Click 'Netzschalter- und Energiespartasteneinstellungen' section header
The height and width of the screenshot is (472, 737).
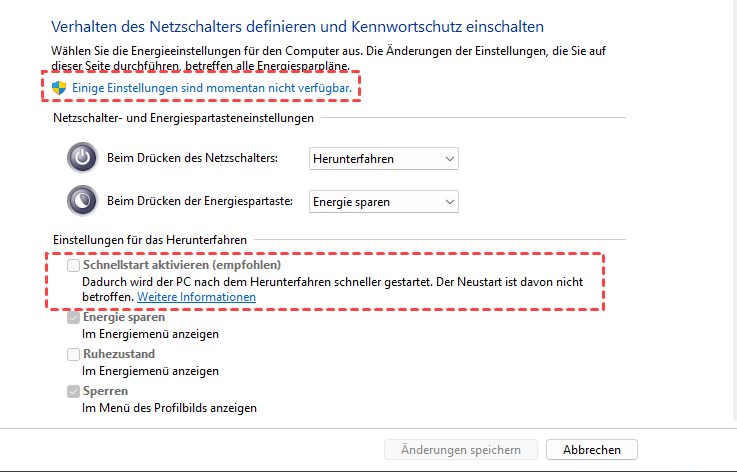[x=184, y=118]
